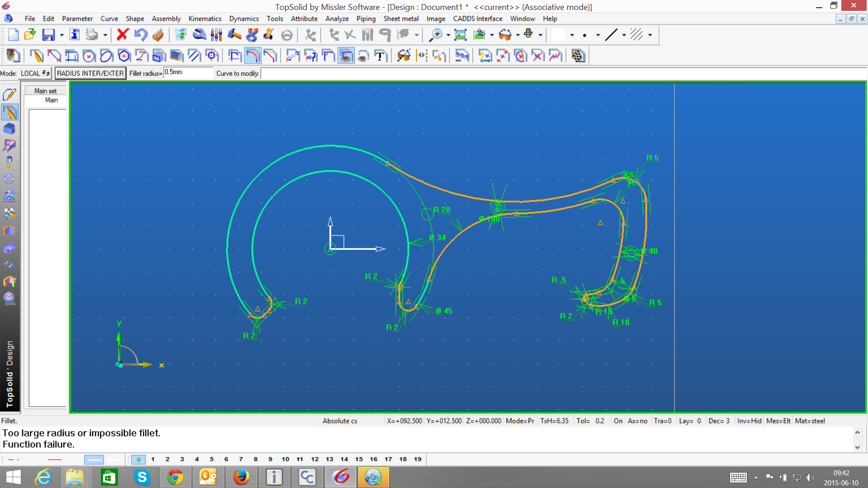Select the chamfer curve tool

270,56
